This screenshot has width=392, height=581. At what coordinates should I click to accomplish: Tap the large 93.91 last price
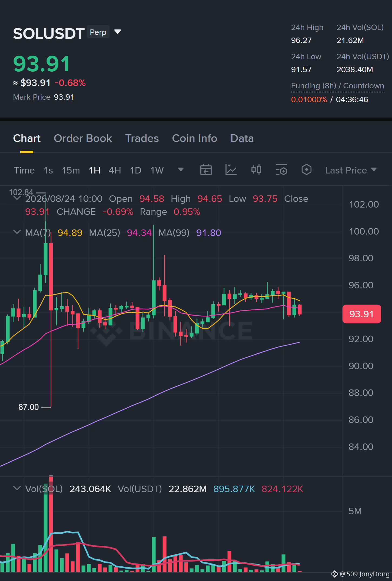[x=42, y=64]
